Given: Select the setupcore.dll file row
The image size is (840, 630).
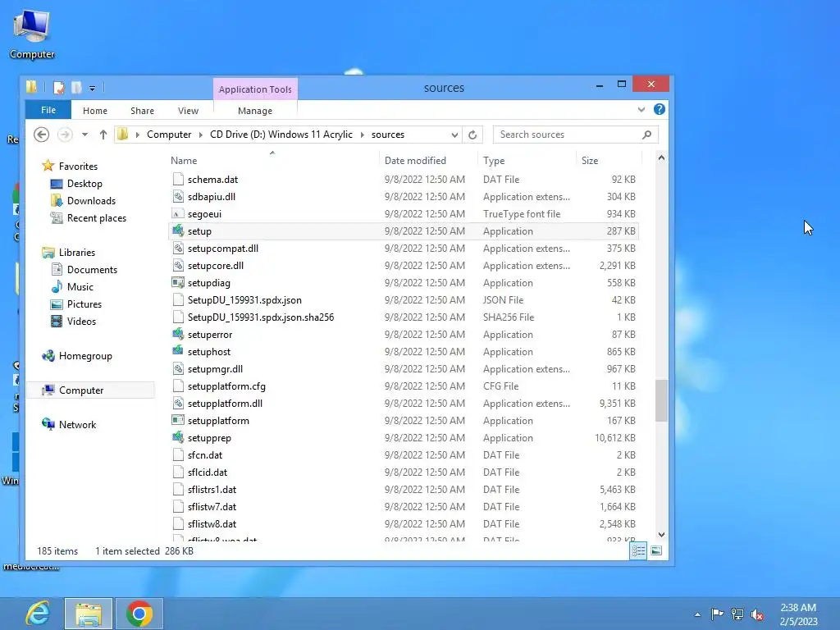Looking at the screenshot, I should coord(404,266).
